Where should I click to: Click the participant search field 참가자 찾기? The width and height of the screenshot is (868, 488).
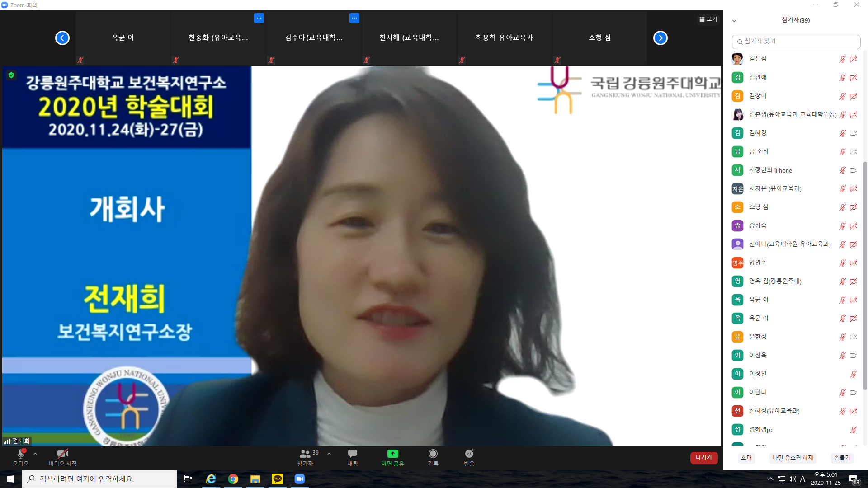click(796, 41)
